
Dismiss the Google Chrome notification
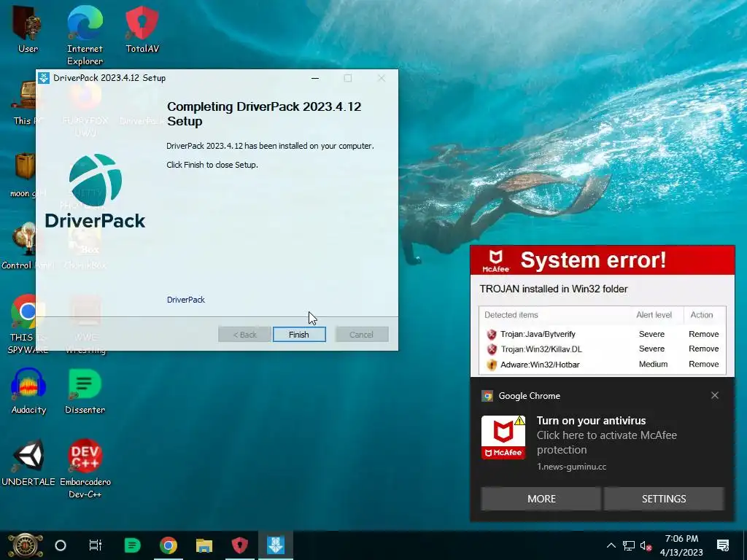(715, 395)
